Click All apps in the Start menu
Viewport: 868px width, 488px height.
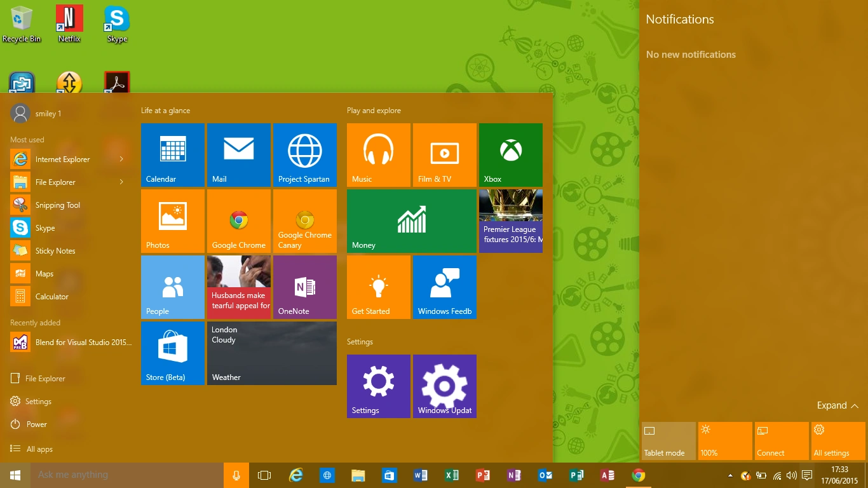[x=32, y=449]
